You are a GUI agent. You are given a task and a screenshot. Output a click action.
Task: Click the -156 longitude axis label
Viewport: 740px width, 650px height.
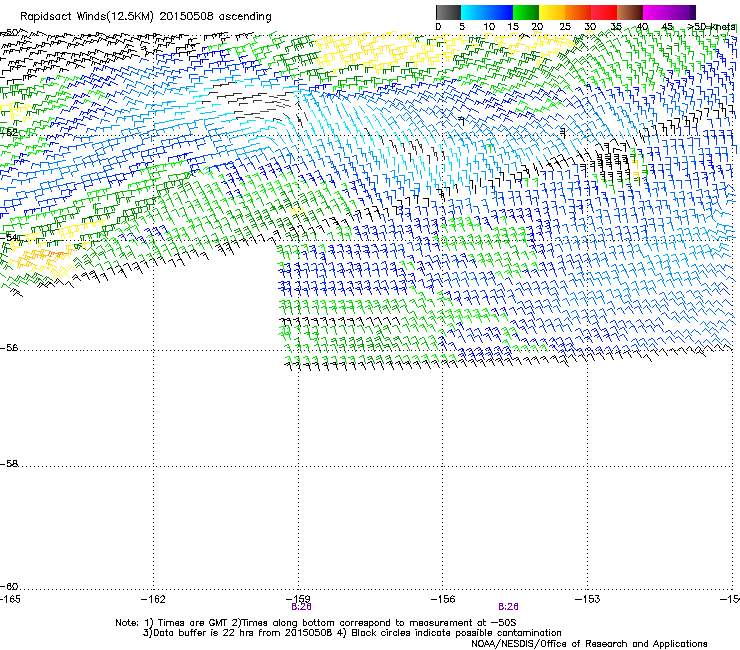click(443, 599)
